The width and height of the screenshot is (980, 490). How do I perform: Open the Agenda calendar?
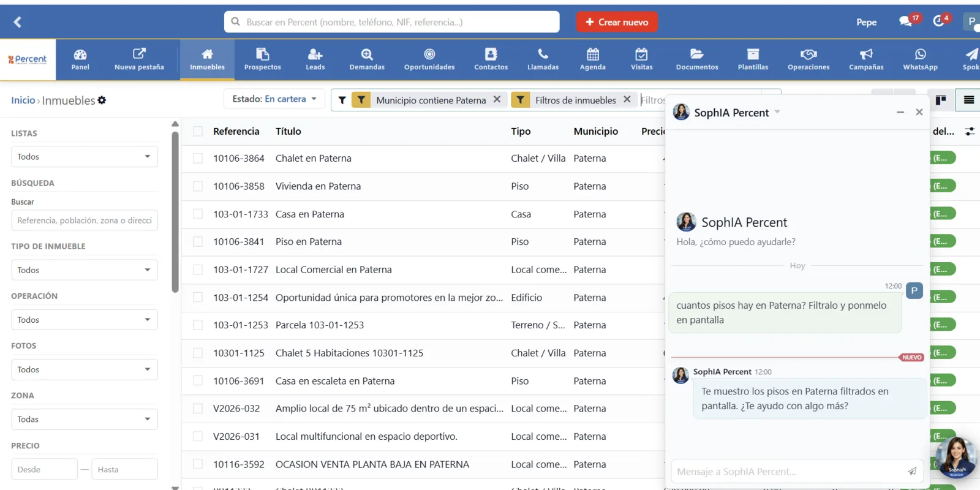593,59
